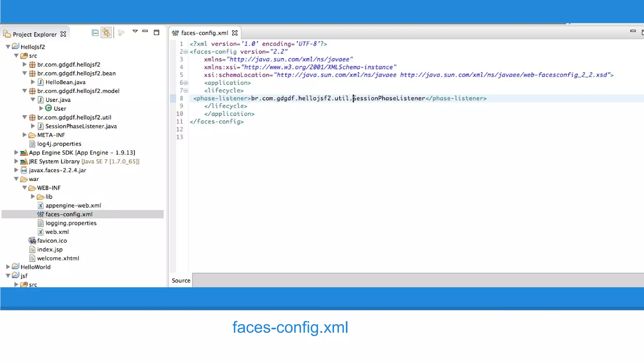644x362 pixels.
Task: Click faces-config.xml icon in tree
Action: point(41,214)
